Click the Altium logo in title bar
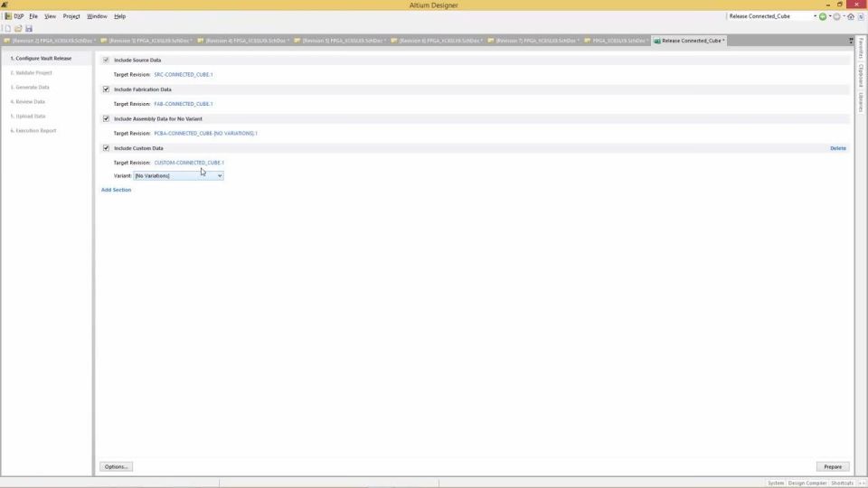This screenshot has width=868, height=488. (x=5, y=5)
